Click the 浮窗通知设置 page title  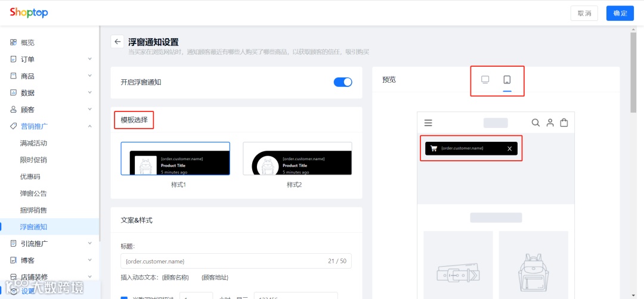coord(153,42)
